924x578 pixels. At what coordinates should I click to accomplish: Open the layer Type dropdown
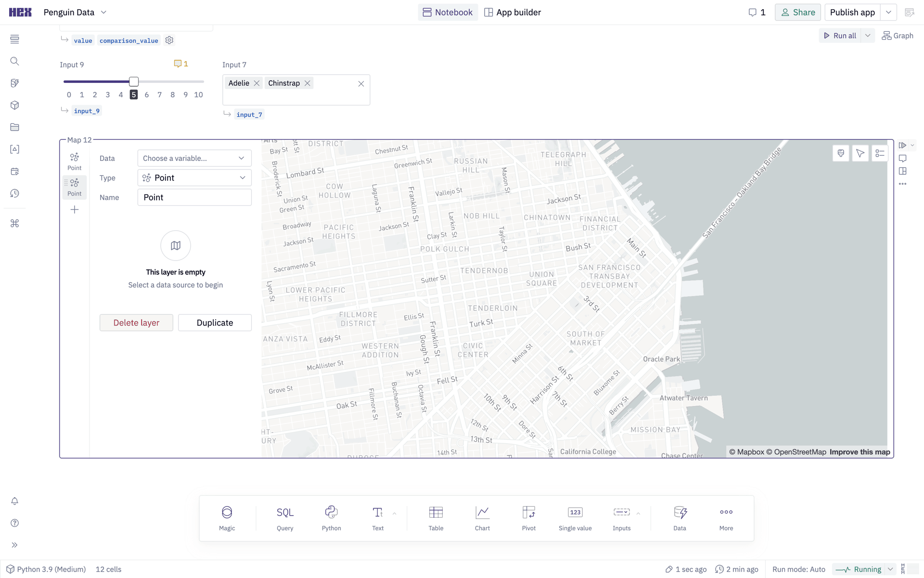(194, 178)
